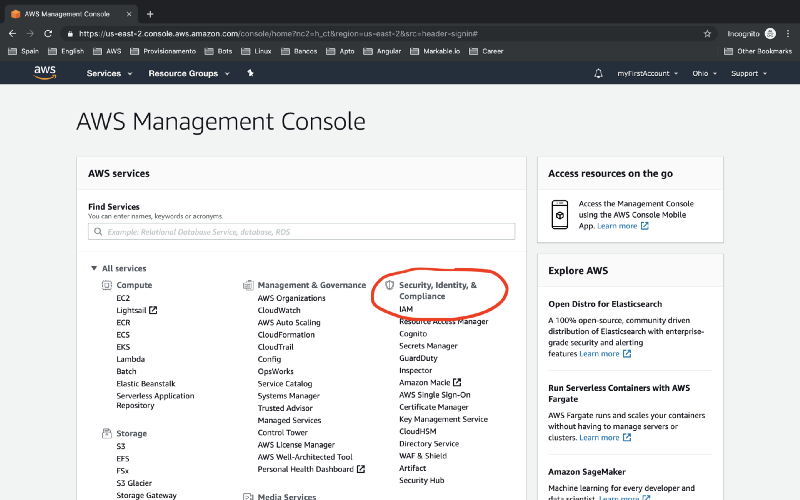Open the GuardDuty service
The height and width of the screenshot is (500, 800).
[x=418, y=358]
